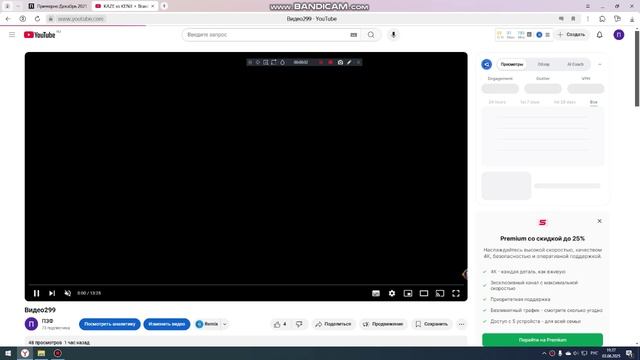This screenshot has width=640, height=360.
Task: Open browser downloads icon
Action: point(632,19)
